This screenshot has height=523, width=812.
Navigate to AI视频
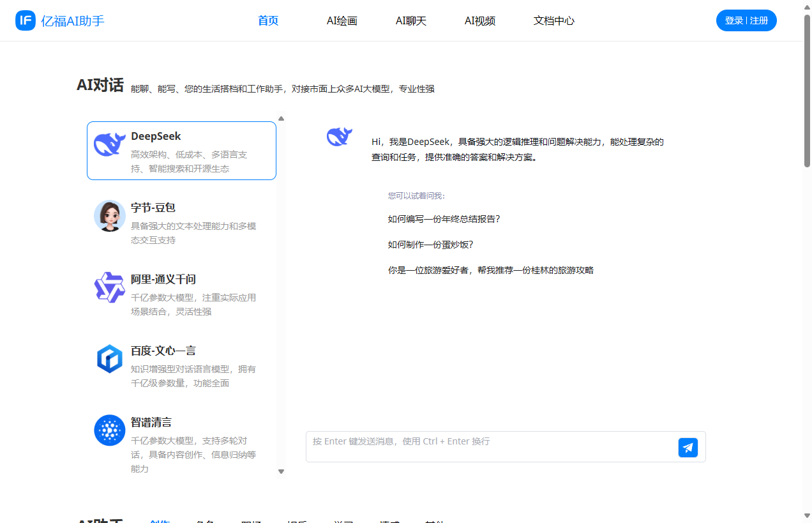click(480, 20)
